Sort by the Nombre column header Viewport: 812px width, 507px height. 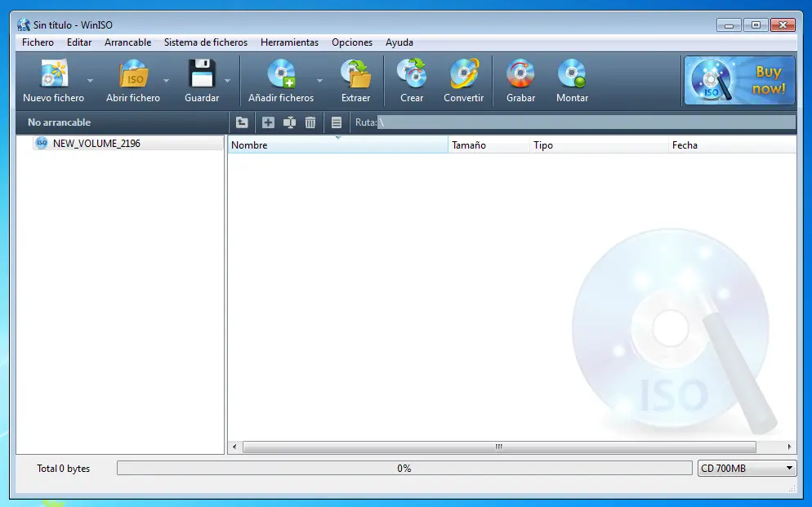[x=337, y=145]
